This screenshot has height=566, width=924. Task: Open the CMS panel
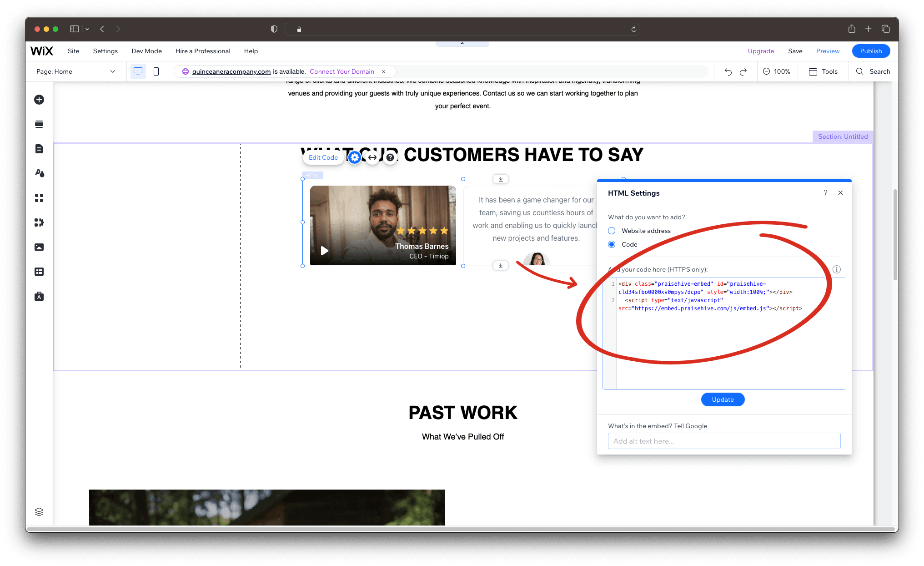[x=39, y=272]
